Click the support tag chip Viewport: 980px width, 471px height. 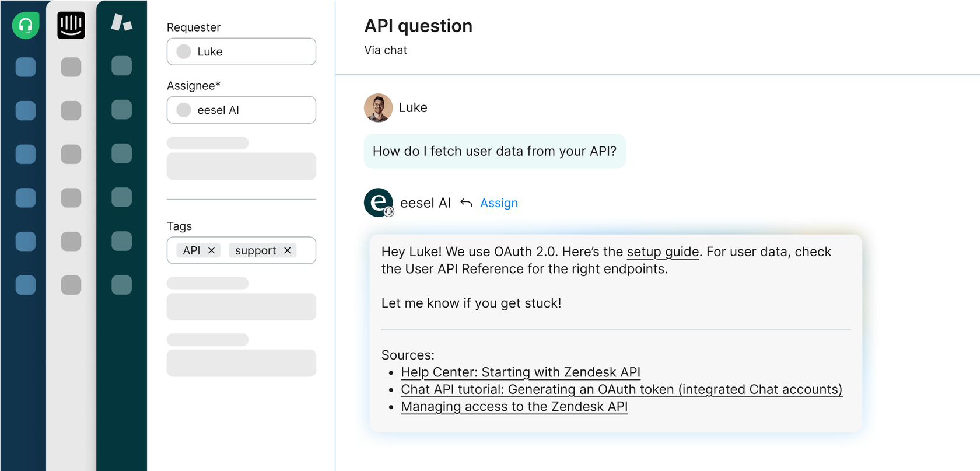(x=256, y=250)
